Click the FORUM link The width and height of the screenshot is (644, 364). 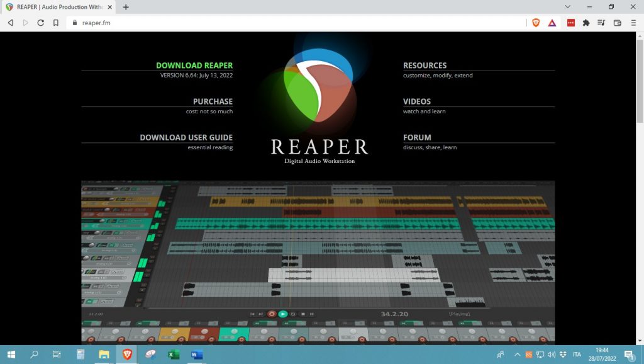(416, 137)
